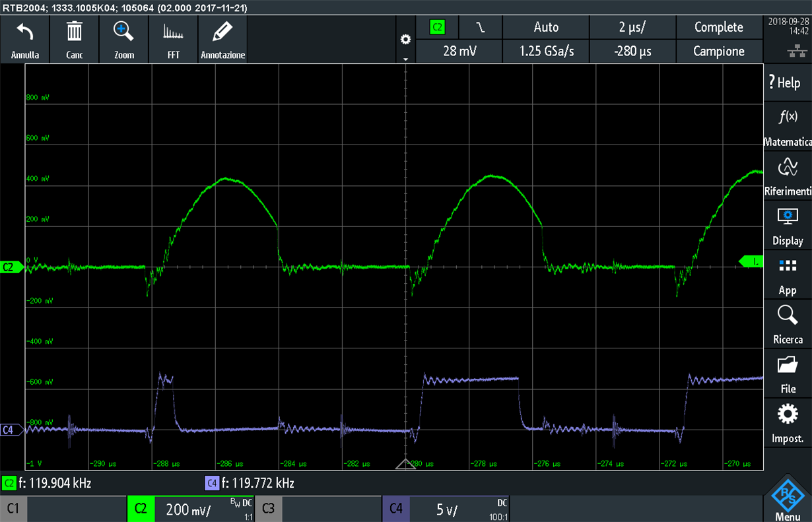Viewport: 812px width, 522px height.
Task: Select the Annotazione pencil tool
Action: point(223,31)
